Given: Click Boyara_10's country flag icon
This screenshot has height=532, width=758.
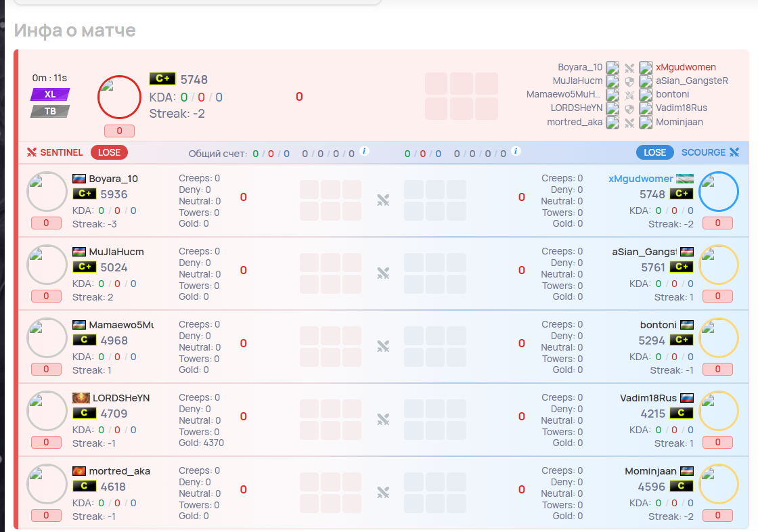Looking at the screenshot, I should pos(79,179).
